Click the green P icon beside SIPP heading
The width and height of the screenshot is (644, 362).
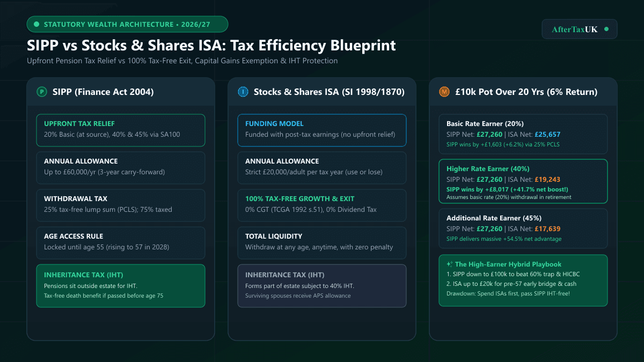pyautogui.click(x=41, y=92)
